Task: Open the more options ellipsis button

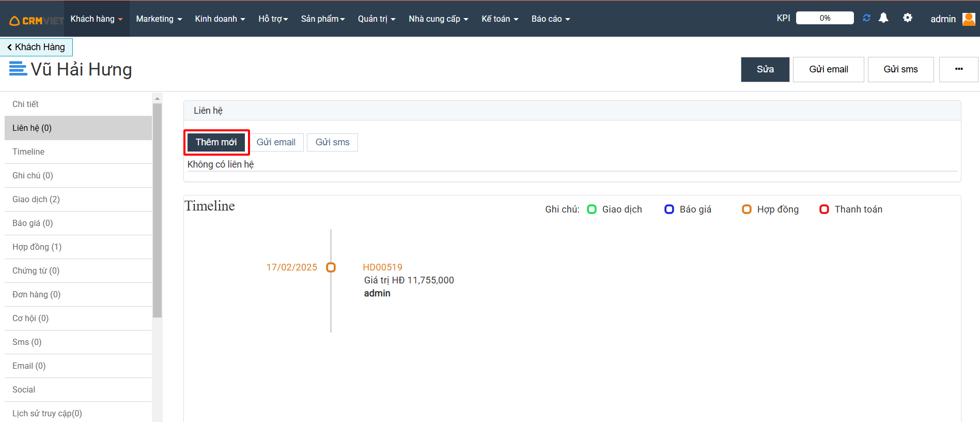Action: 959,69
